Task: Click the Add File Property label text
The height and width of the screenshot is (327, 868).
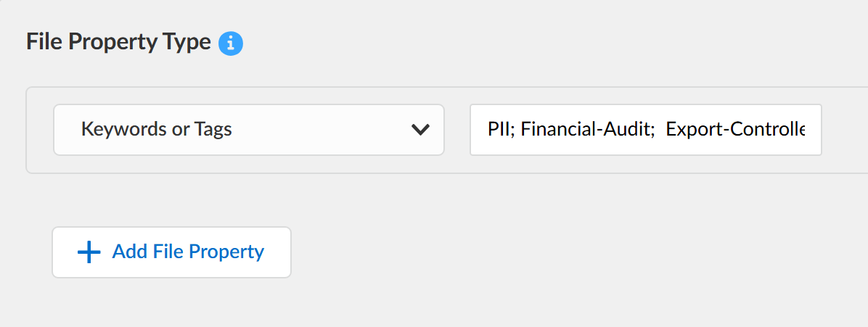Action: [188, 252]
